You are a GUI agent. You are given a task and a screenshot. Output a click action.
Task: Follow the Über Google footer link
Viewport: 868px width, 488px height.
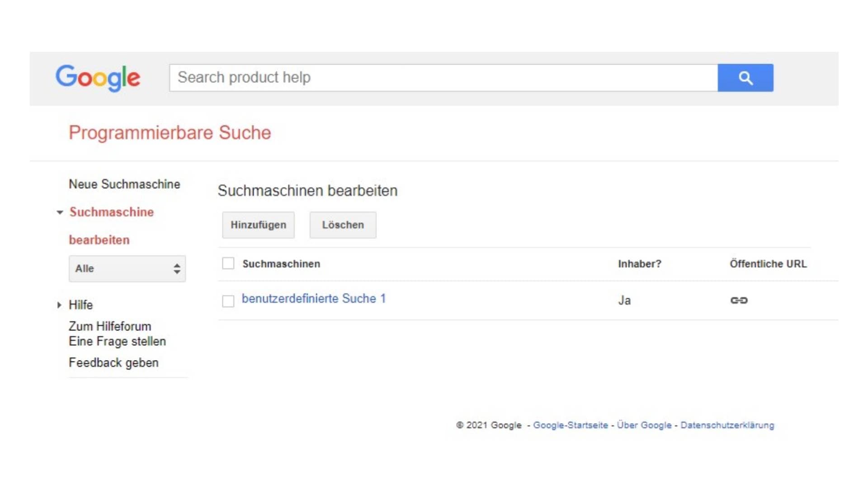pos(644,425)
